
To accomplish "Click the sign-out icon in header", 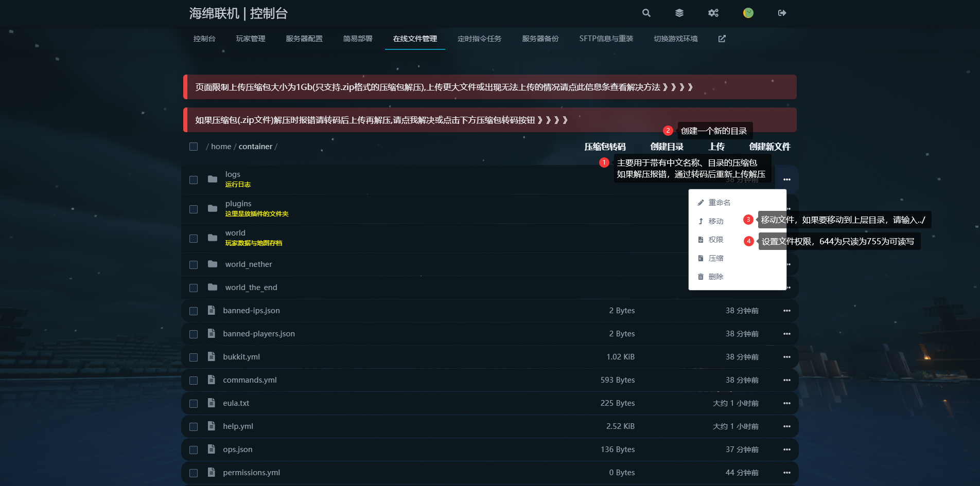I will click(x=782, y=13).
